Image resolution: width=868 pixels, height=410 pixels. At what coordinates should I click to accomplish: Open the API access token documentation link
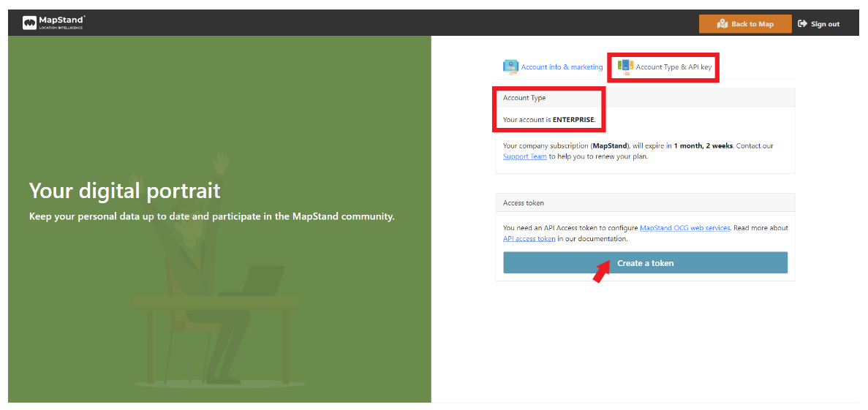point(529,239)
